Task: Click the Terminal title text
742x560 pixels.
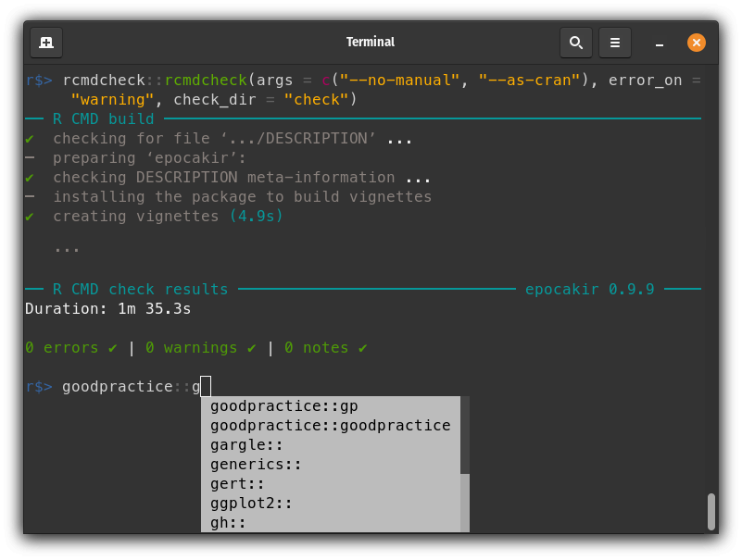Action: coord(370,42)
